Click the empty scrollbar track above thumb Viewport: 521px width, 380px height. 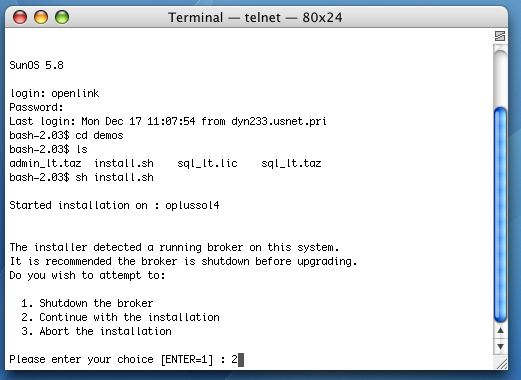pos(500,77)
